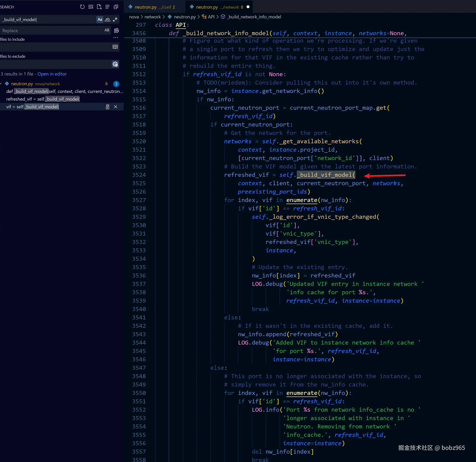Click python icon in breadcrumb
Screen dimensions: 476x462
click(169, 17)
